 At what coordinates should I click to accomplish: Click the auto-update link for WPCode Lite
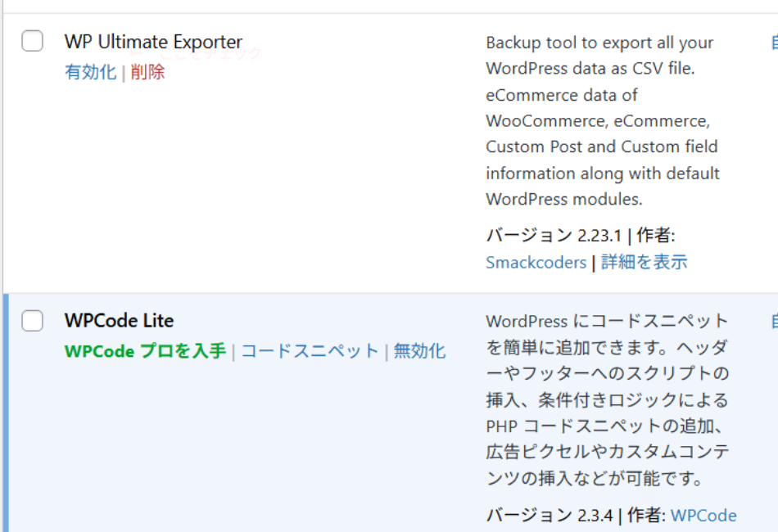[x=773, y=321]
